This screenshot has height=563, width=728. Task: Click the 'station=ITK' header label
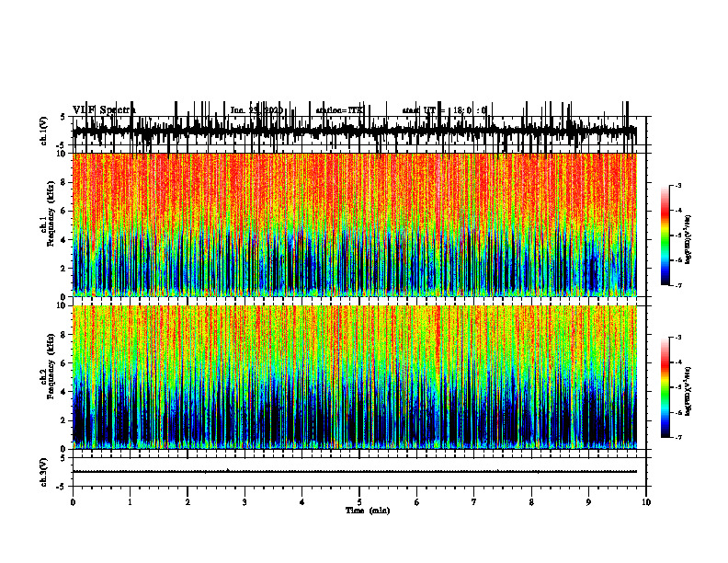tap(339, 110)
